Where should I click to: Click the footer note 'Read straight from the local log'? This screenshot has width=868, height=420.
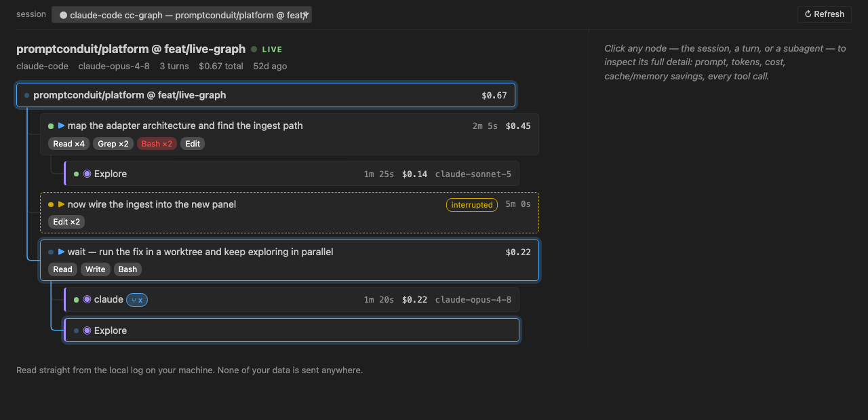(189, 370)
